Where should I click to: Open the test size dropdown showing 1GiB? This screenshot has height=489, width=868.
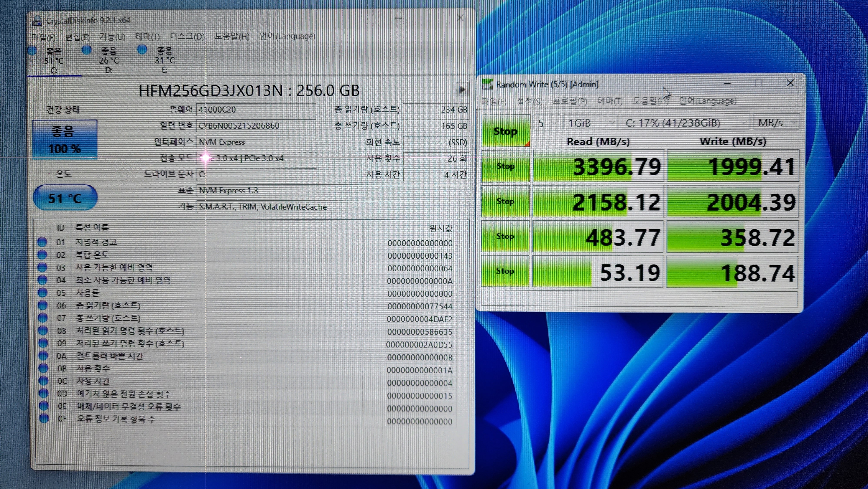tap(590, 123)
